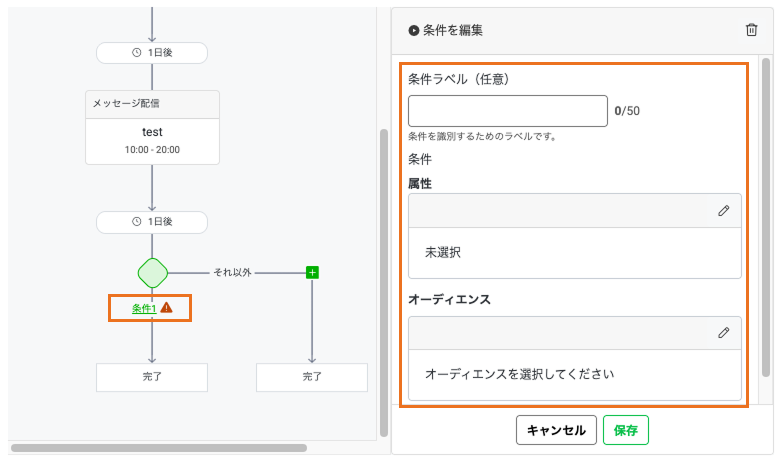Select the lower 1日後 wait node
Image resolution: width=783 pixels, height=466 pixels.
(152, 222)
